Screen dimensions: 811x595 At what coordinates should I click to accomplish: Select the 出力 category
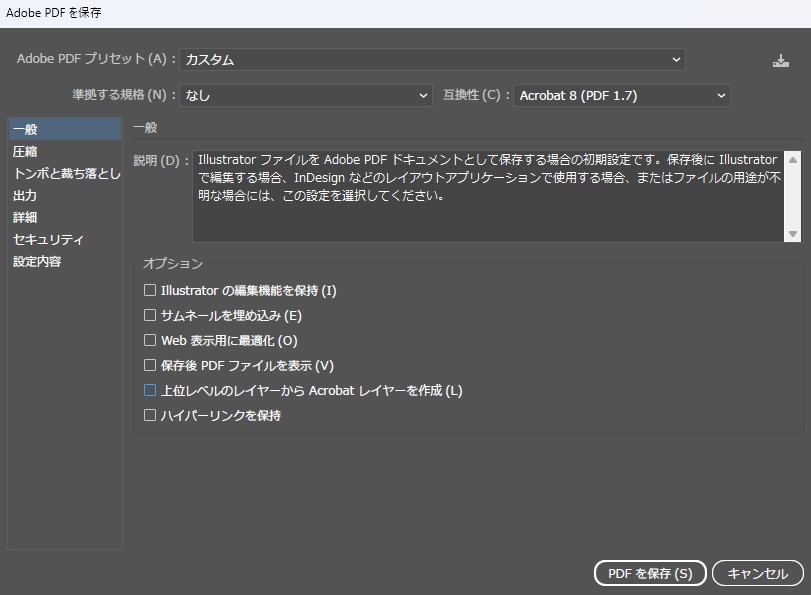65,195
